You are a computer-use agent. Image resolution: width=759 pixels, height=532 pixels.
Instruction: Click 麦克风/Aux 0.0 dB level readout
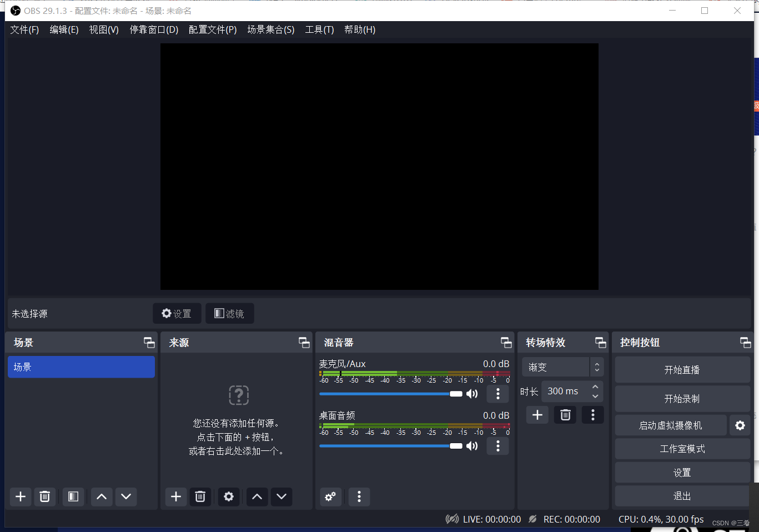(496, 364)
